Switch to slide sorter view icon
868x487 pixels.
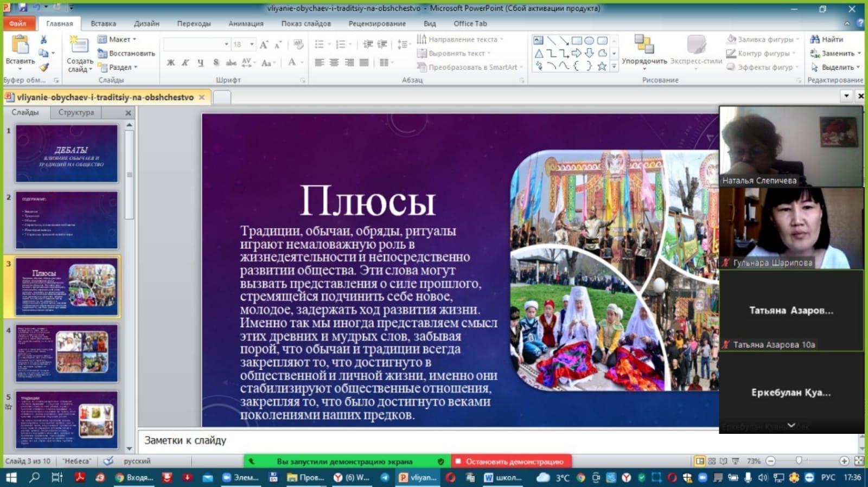712,461
